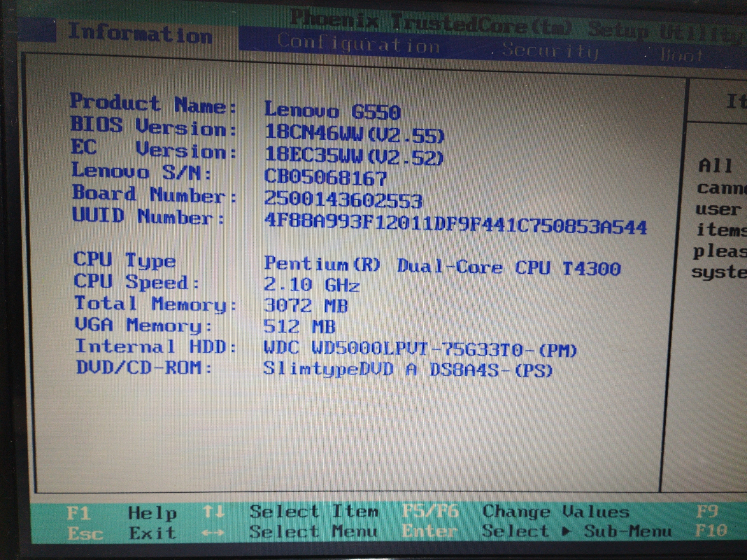This screenshot has height=560, width=747.
Task: Click the BIOS Version label
Action: (154, 127)
